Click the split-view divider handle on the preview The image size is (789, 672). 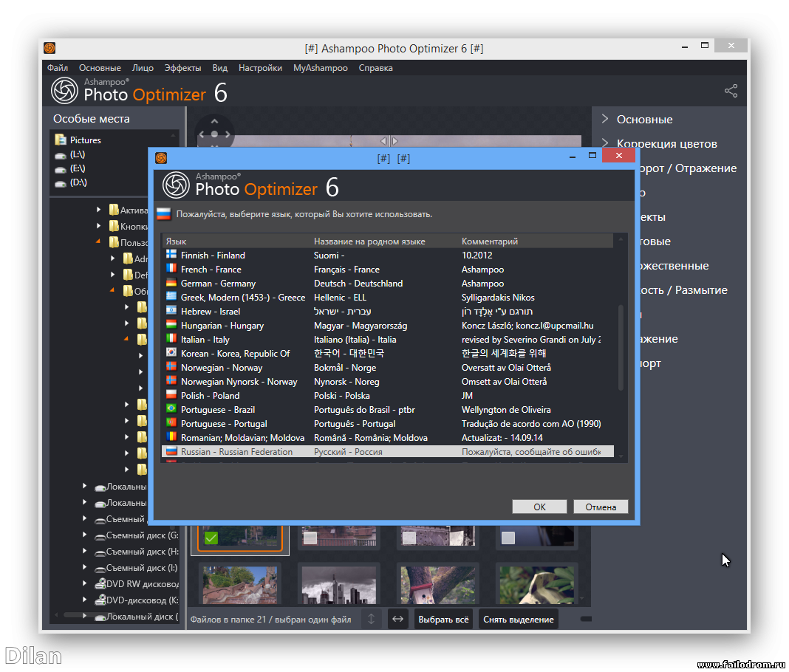coord(389,141)
